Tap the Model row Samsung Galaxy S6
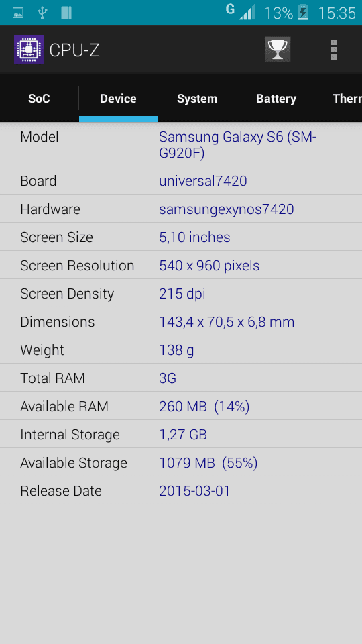Image resolution: width=362 pixels, height=644 pixels. click(x=181, y=145)
